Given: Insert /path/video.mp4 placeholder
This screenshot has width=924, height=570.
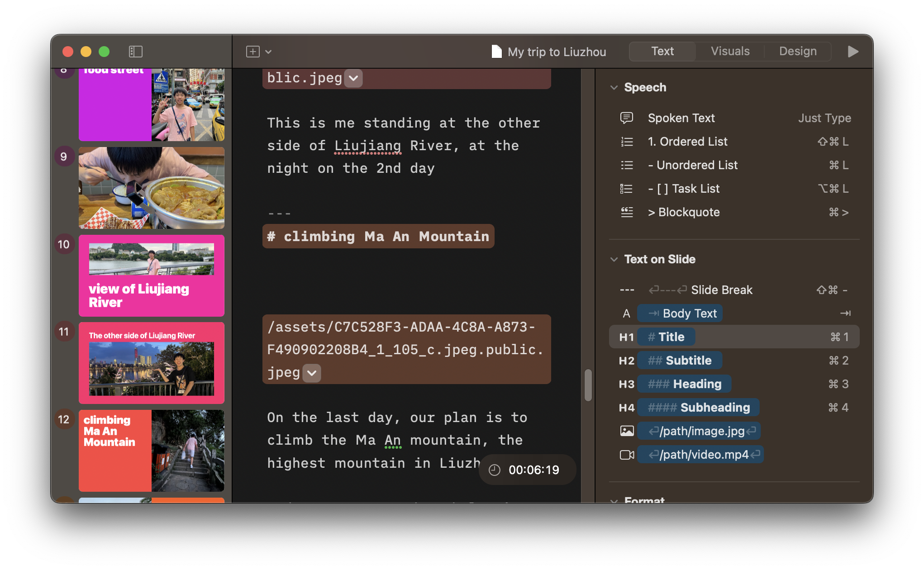Looking at the screenshot, I should pos(700,455).
